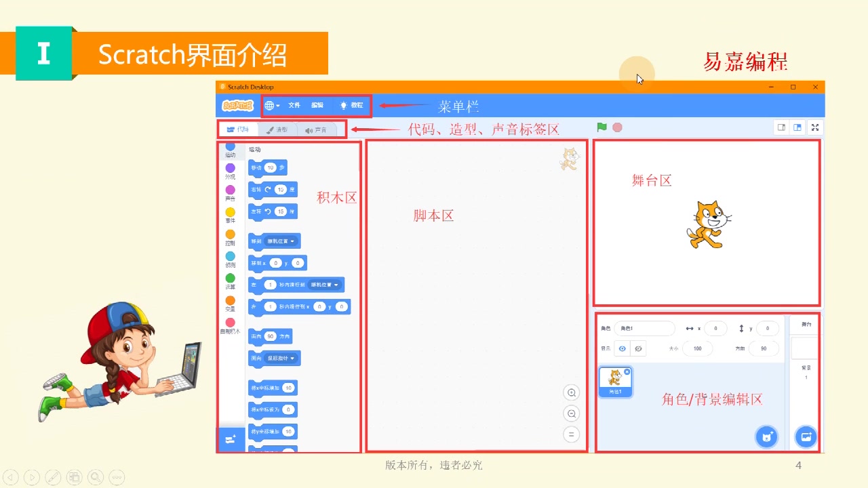This screenshot has width=868, height=488.
Task: Click the 将x坐标设为 0 block
Action: click(273, 409)
